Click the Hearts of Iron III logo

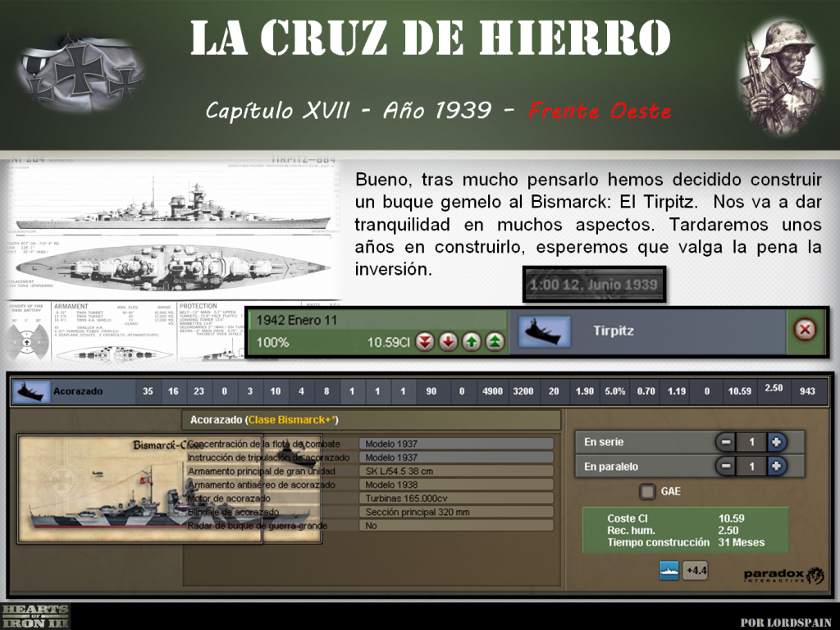pos(34,616)
